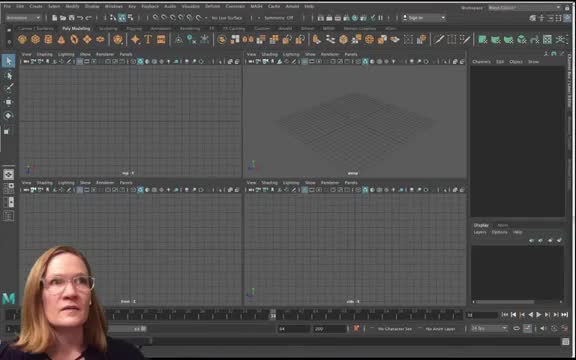
Task: Select the Paint Selection brush tool
Action: tap(9, 88)
